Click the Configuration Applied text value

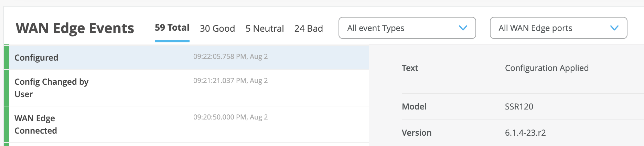[x=547, y=68]
